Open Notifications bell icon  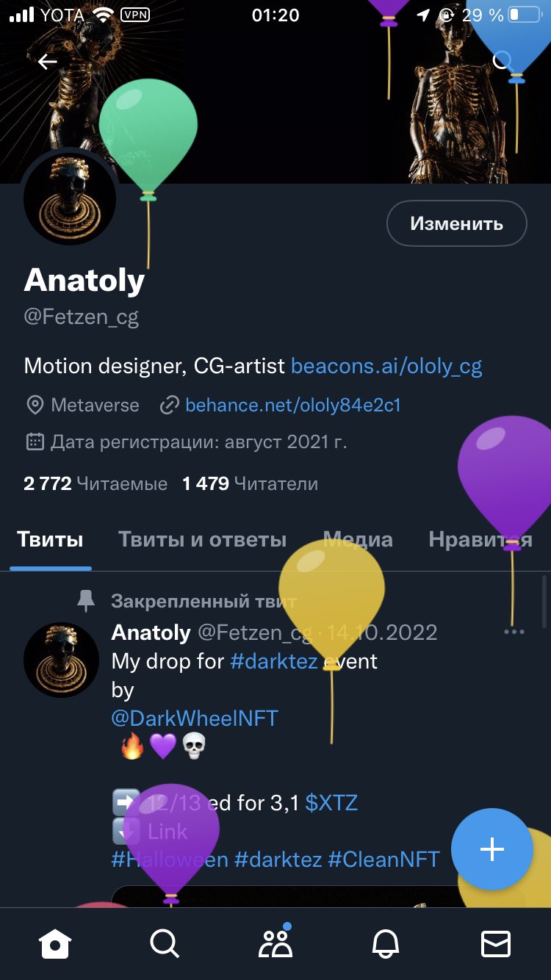click(x=386, y=943)
